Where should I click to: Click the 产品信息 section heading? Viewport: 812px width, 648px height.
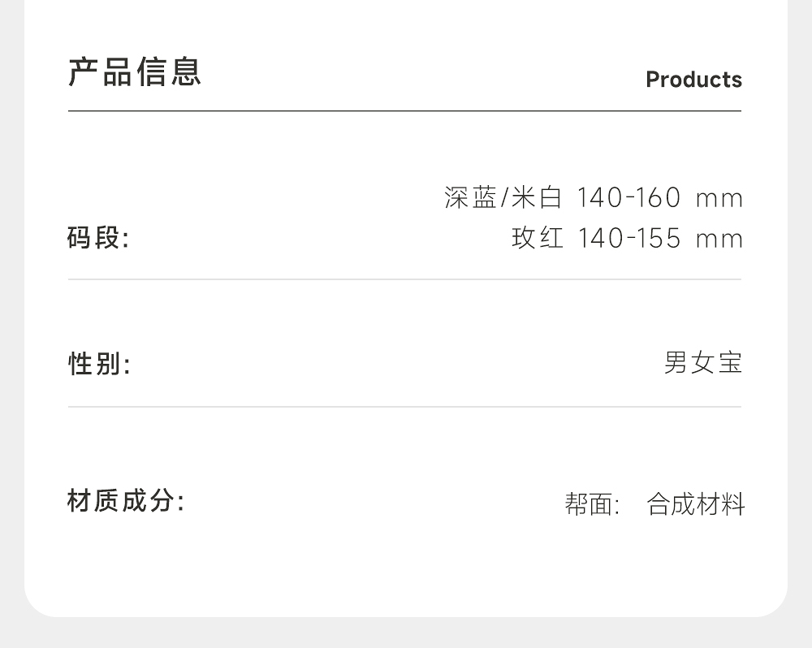point(135,72)
